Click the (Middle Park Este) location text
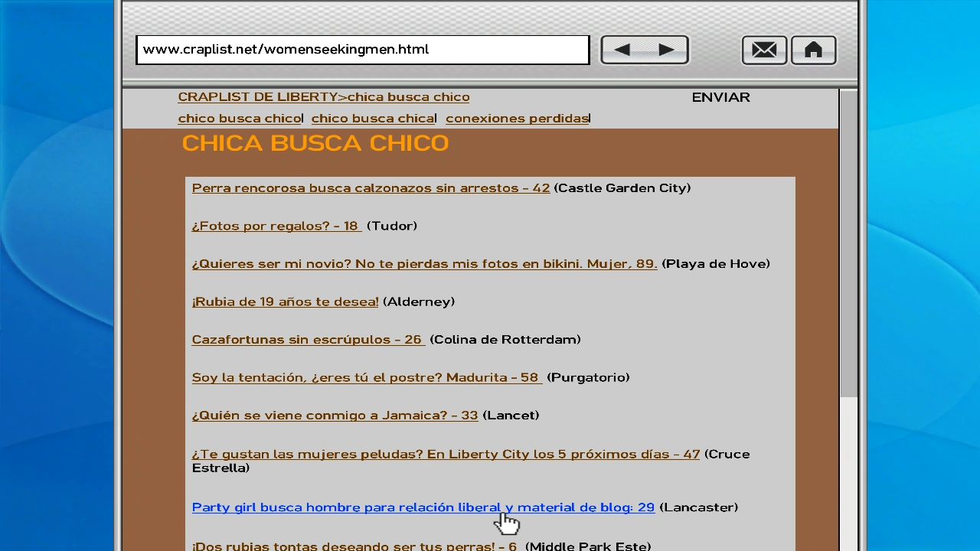 588,546
